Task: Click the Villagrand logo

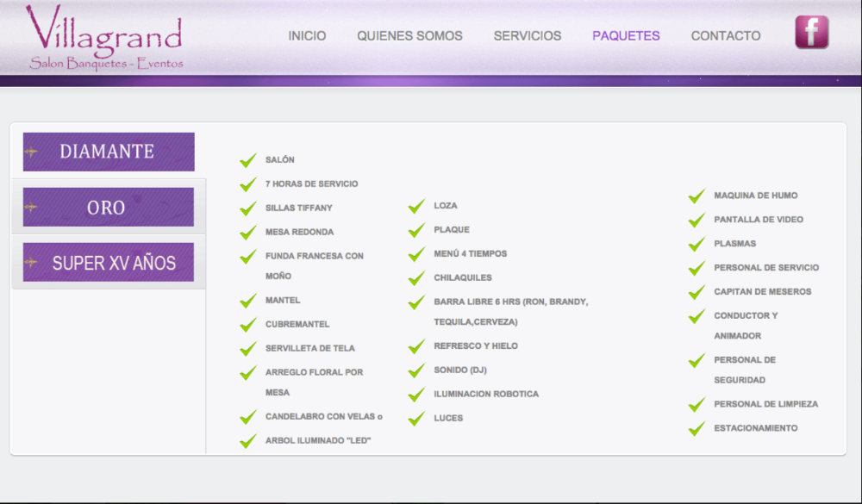Action: coord(104,38)
